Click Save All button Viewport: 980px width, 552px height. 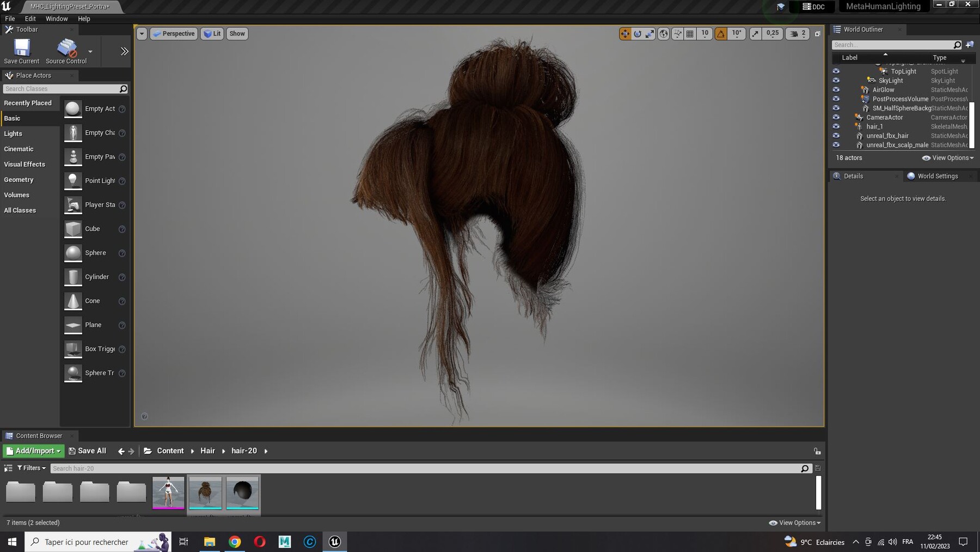point(87,451)
